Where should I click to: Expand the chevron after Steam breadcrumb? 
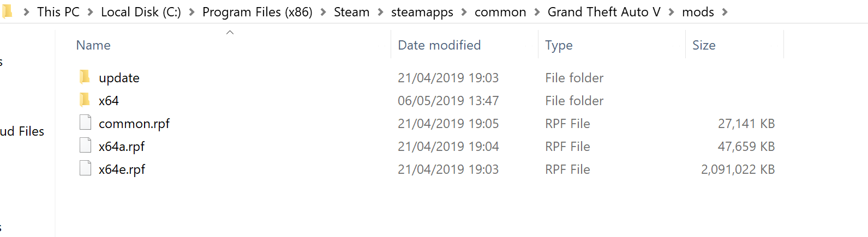(380, 12)
